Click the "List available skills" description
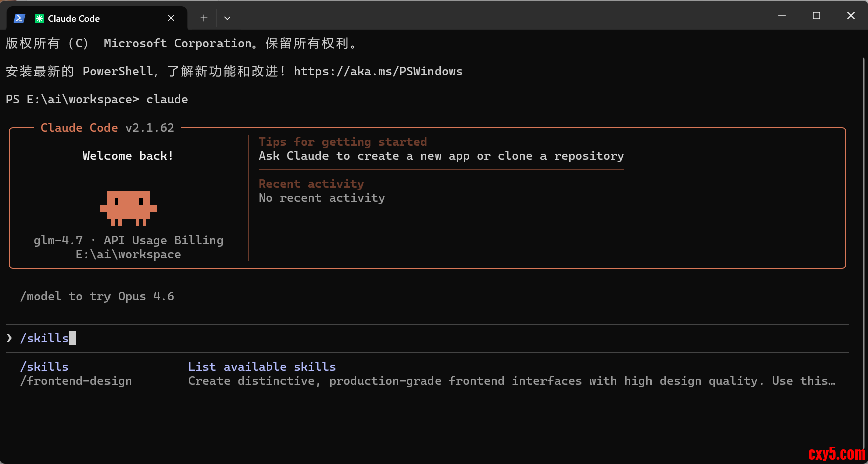868x464 pixels. click(x=262, y=367)
